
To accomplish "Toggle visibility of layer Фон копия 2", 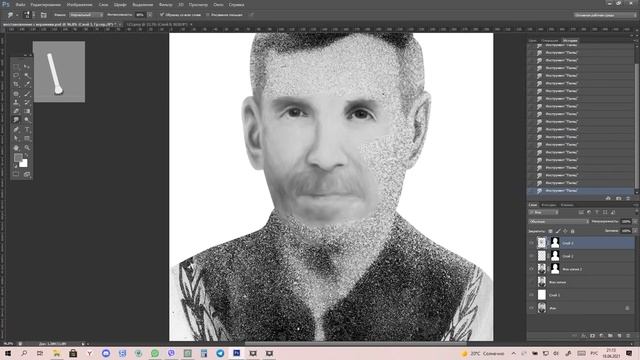I will 531,269.
